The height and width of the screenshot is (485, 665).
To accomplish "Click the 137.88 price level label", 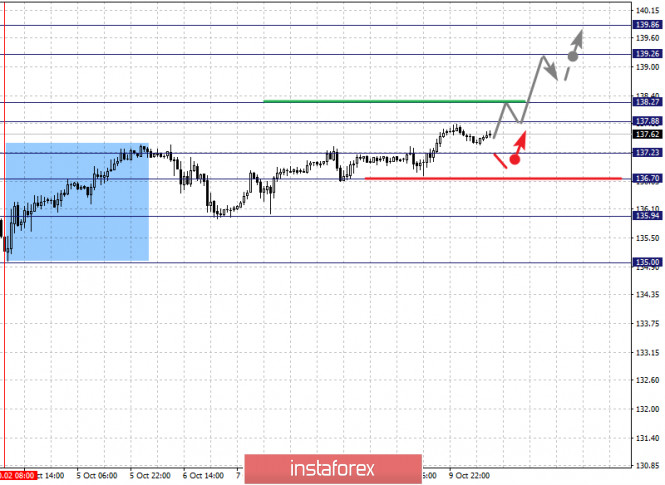I will click(x=647, y=122).
